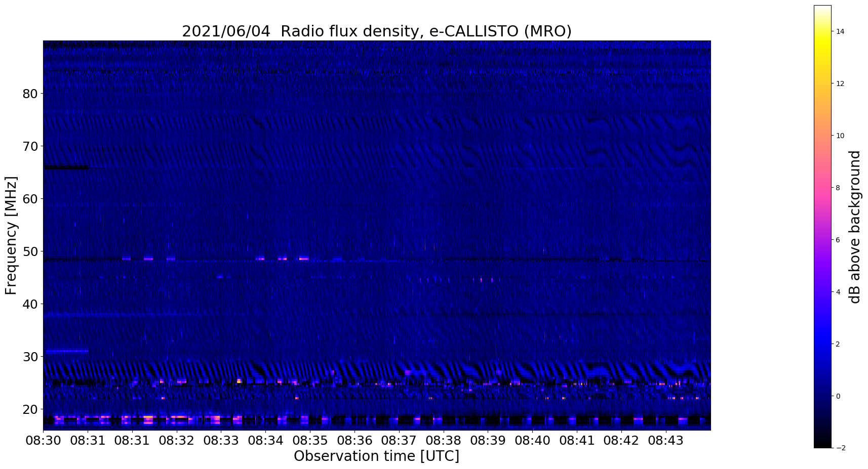Click the 8 tick on the colorbar
Image resolution: width=868 pixels, height=469 pixels.
point(838,188)
